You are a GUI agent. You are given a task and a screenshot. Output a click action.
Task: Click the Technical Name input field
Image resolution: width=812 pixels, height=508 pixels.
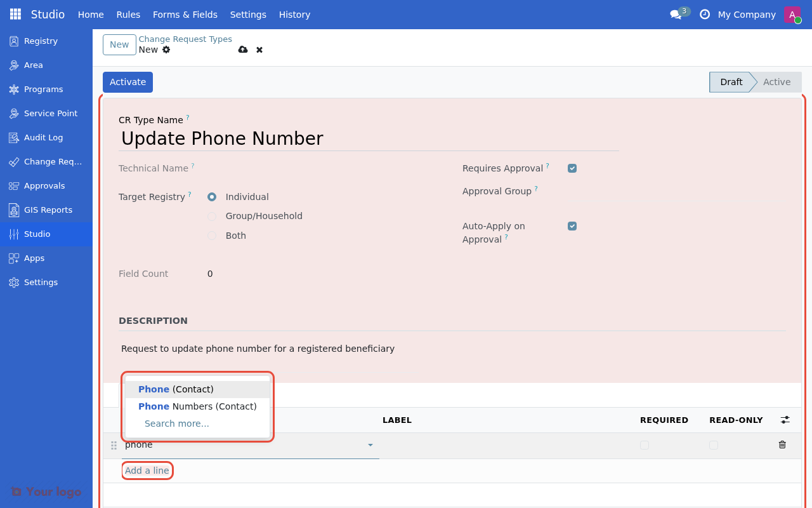[x=285, y=168]
